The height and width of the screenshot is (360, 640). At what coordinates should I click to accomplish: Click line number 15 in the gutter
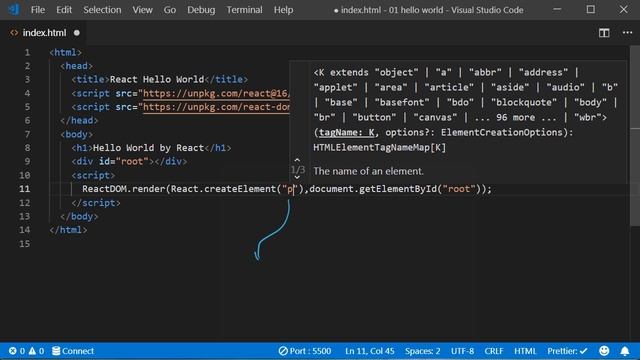[24, 244]
